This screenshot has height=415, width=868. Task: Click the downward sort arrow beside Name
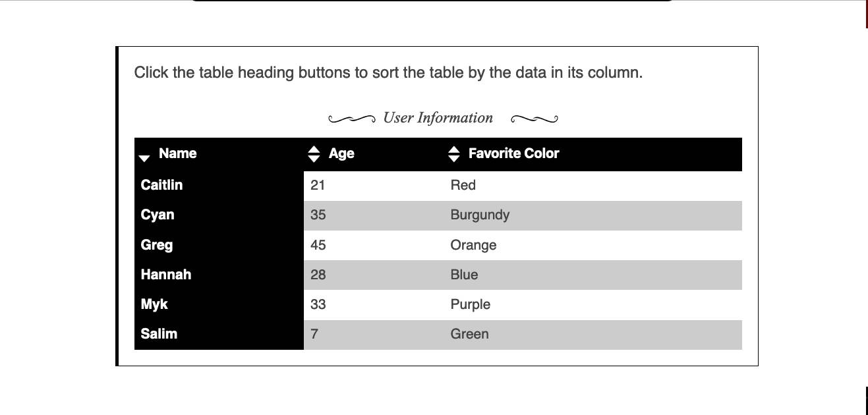145,159
